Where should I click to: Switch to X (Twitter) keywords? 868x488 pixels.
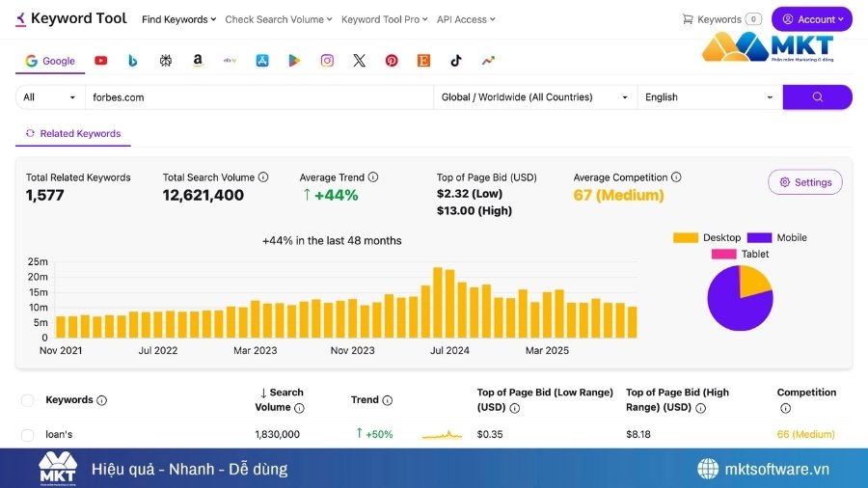[360, 61]
